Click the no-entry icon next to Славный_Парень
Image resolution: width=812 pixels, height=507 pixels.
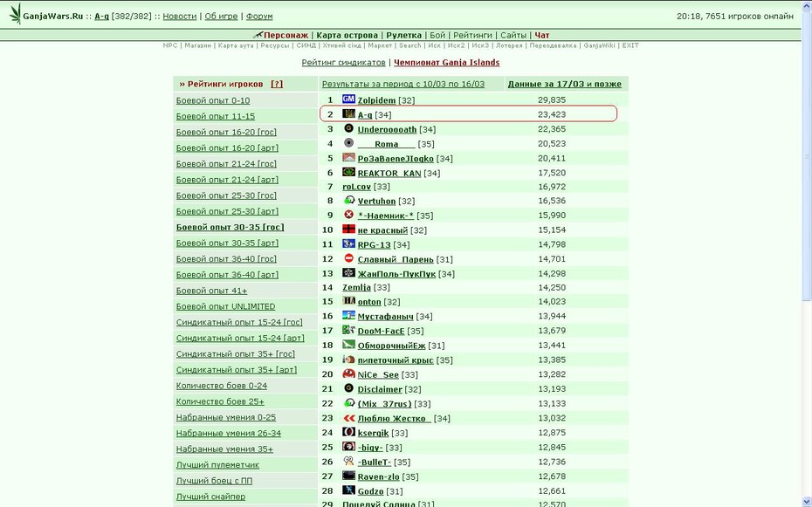[x=348, y=258]
